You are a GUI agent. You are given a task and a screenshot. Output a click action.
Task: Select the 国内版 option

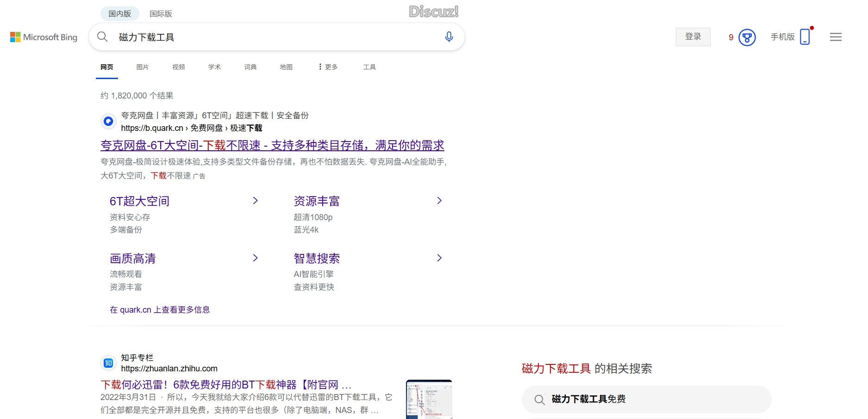coord(119,13)
